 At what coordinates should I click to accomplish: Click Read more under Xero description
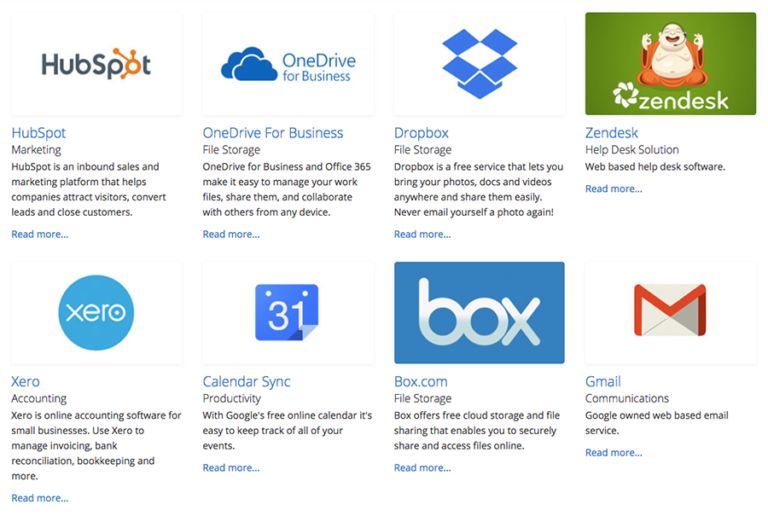[40, 498]
